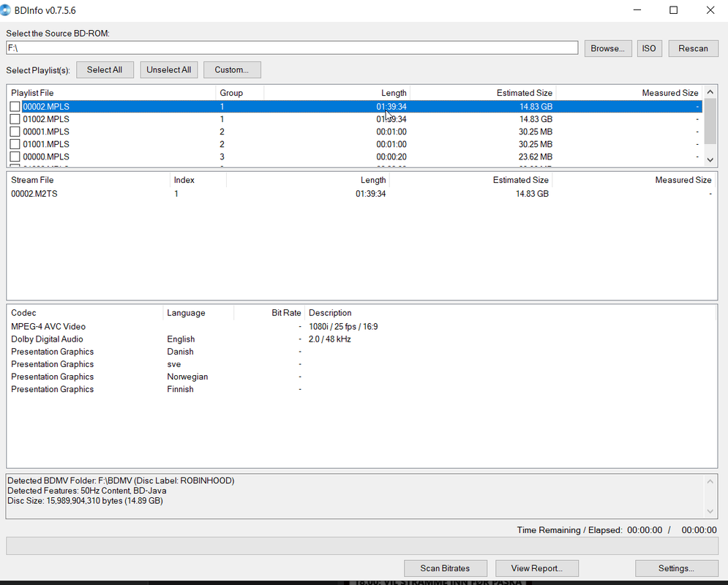Click the Bit Rate column header
The image size is (728, 585).
(269, 313)
